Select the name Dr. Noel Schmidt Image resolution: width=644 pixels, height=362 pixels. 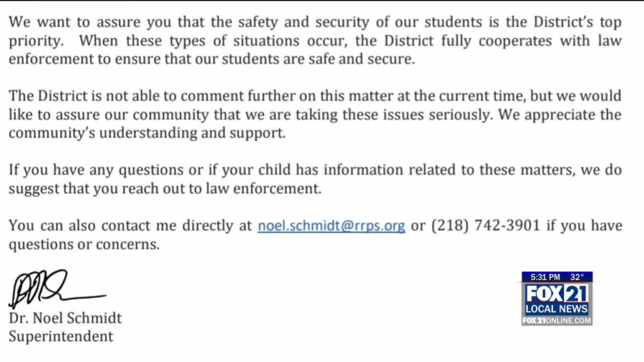click(65, 318)
